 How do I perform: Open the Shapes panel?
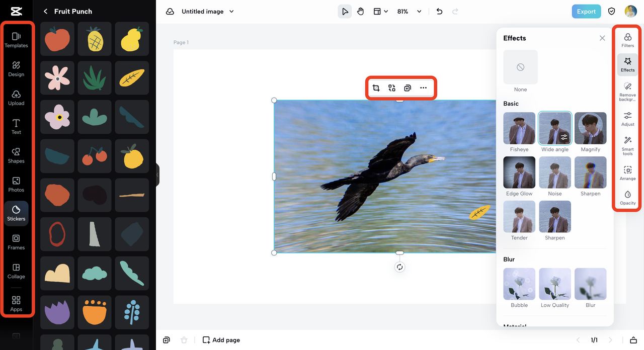16,155
